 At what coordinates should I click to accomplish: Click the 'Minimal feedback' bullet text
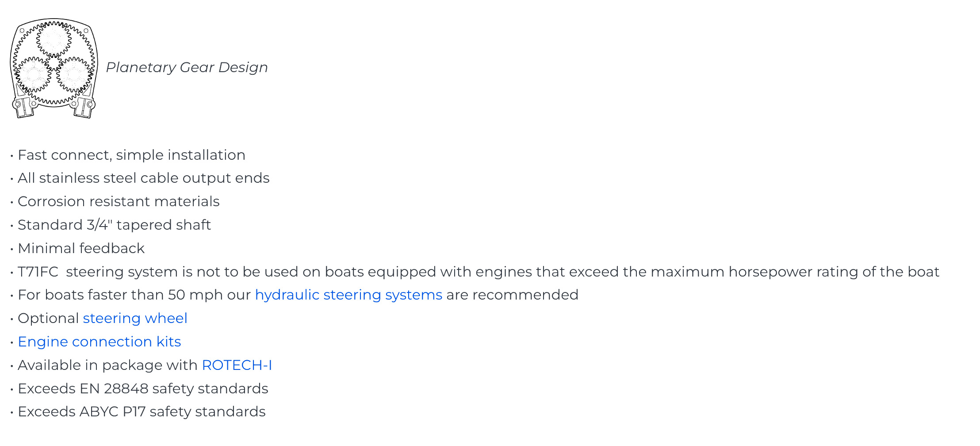pos(81,248)
